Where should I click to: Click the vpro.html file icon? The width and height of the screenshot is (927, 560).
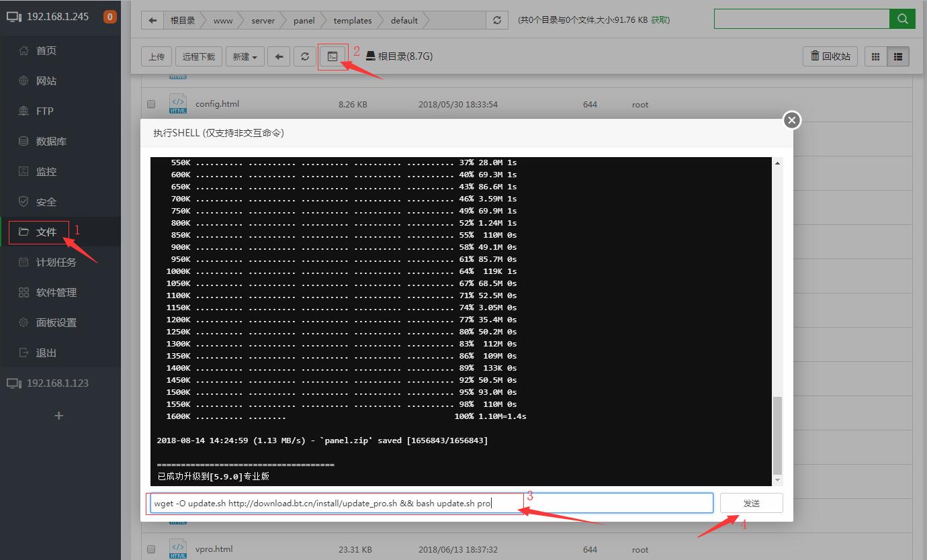178,549
